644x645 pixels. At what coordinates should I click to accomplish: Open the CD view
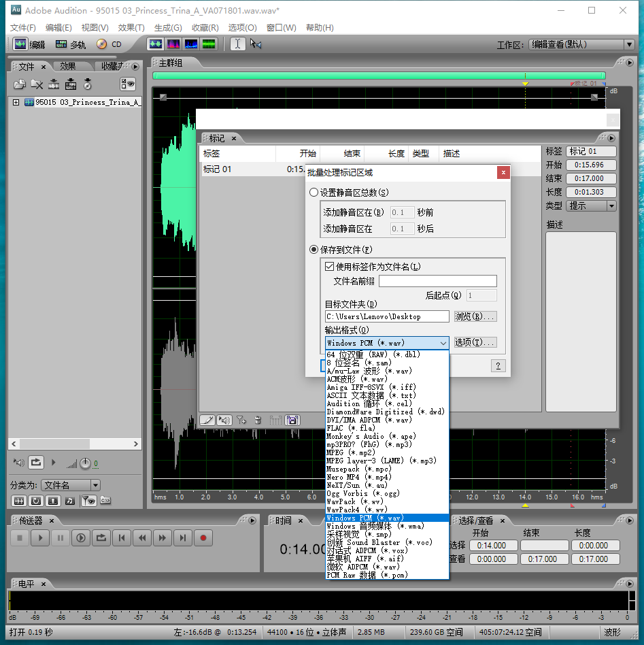(x=109, y=44)
